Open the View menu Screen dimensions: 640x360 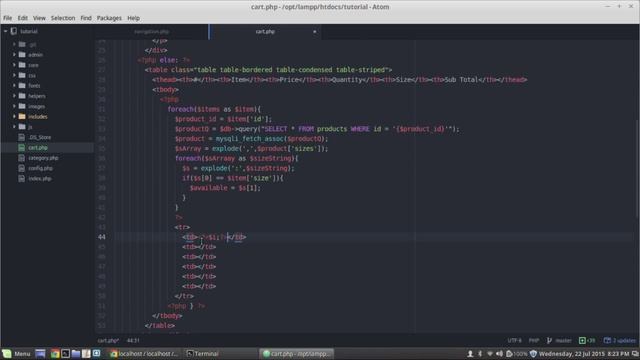(x=39, y=18)
